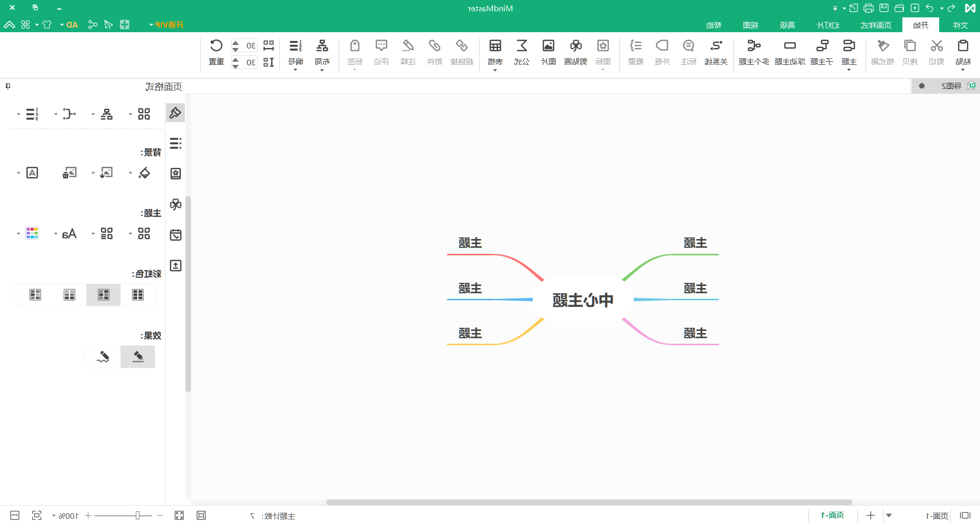Increase the upper horizontal spacing value of 30

(x=235, y=42)
